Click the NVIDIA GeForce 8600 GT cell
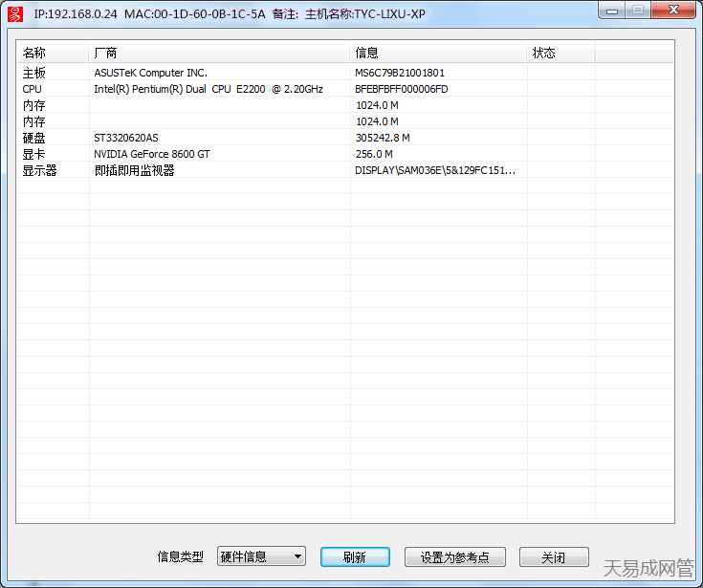The height and width of the screenshot is (588, 703). tap(151, 154)
